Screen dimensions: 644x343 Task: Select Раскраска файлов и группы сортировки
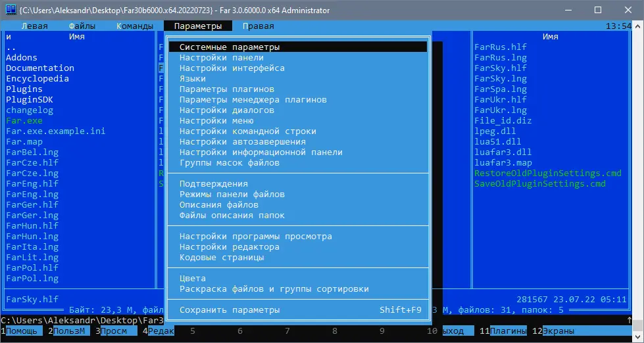click(298, 289)
